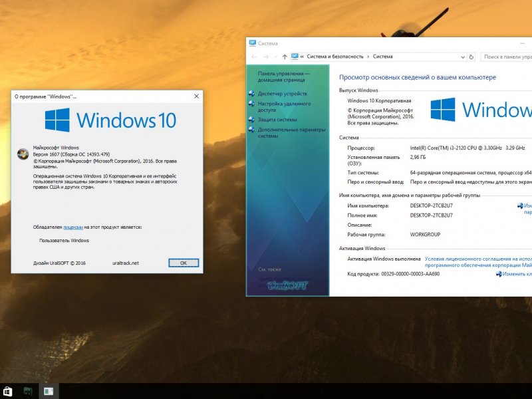
Task: Click the Windows orb icon in About dialog
Action: pos(23,154)
